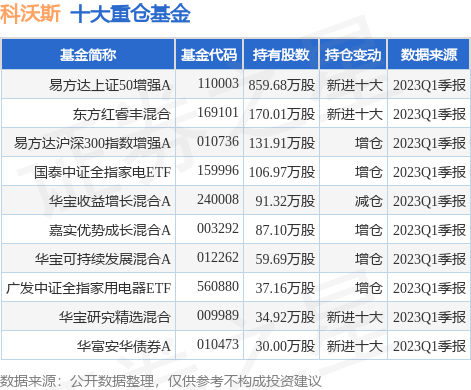Click 新进十大 in the 华富安华债券A row
This screenshot has height=390, width=471.
354,346
